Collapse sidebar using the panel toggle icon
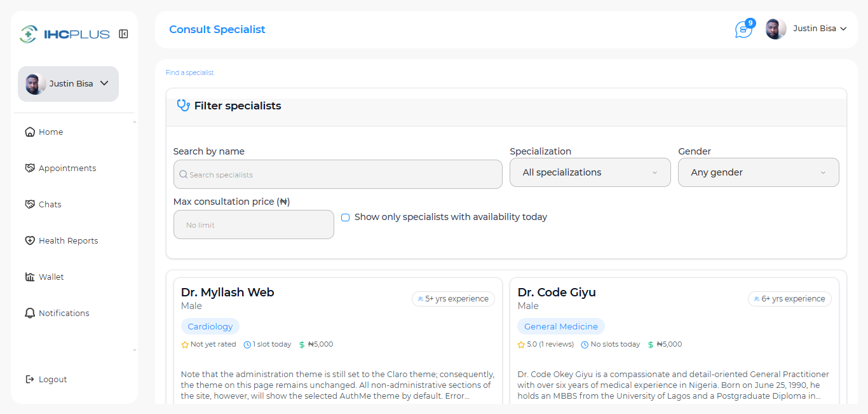Viewport: 868px width, 414px height. 123,34
